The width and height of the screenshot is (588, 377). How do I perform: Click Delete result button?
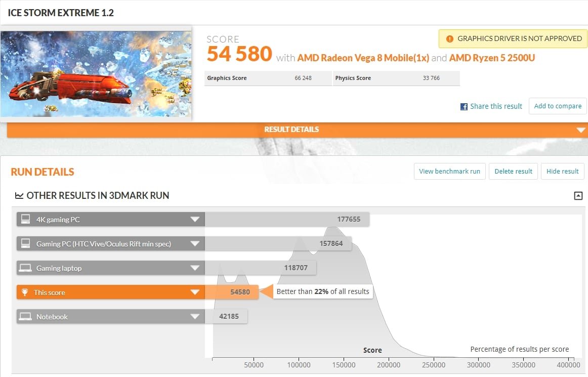tap(513, 172)
